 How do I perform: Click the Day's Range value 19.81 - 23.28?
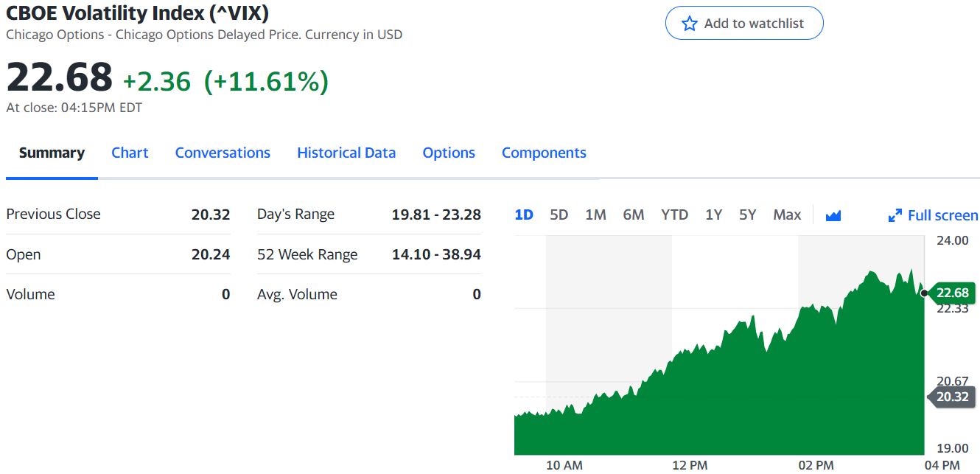[436, 215]
